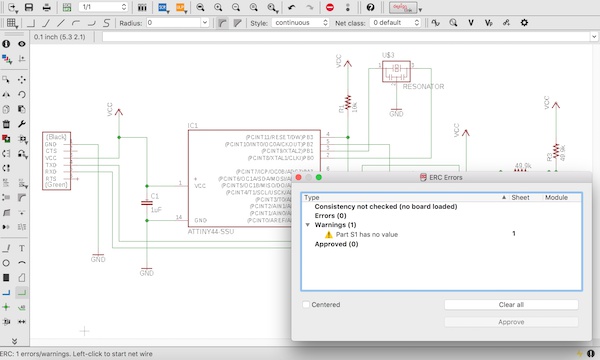This screenshot has width=600, height=360.
Task: Click the Save icon in top toolbar
Action: point(29,7)
